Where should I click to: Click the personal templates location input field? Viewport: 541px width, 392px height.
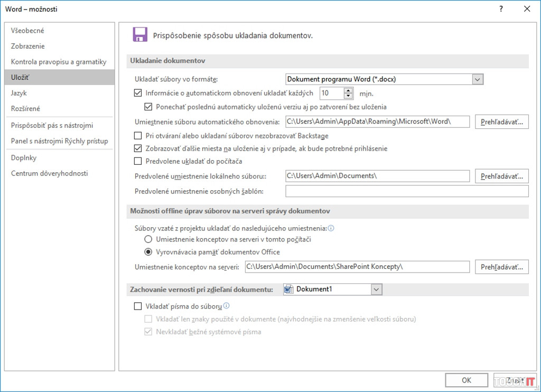point(407,191)
